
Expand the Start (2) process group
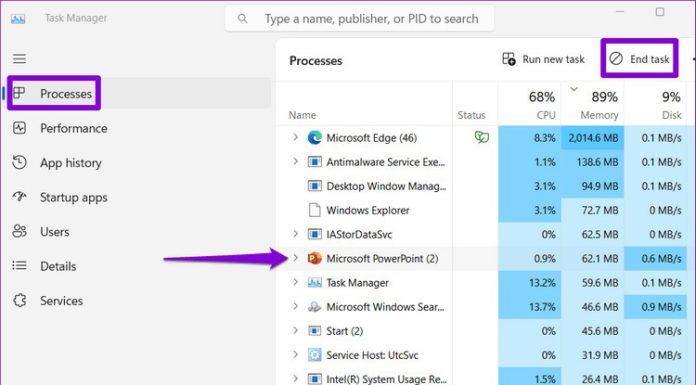coord(295,330)
